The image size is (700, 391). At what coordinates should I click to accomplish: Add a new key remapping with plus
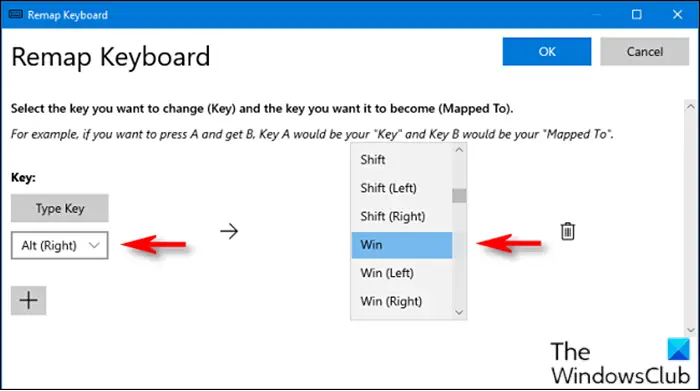click(29, 300)
